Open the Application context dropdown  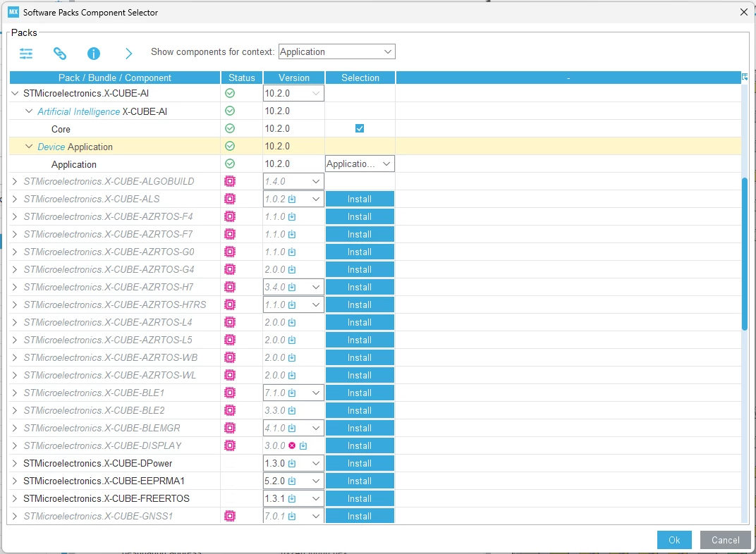(x=337, y=51)
